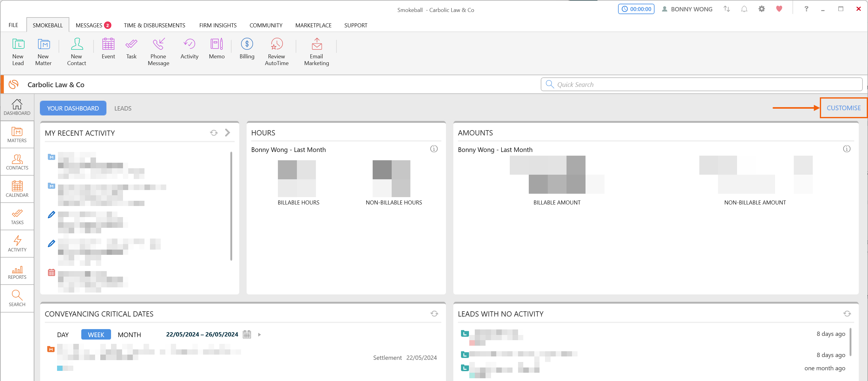This screenshot has height=381, width=868.
Task: Select Week view for critical dates
Action: (96, 335)
